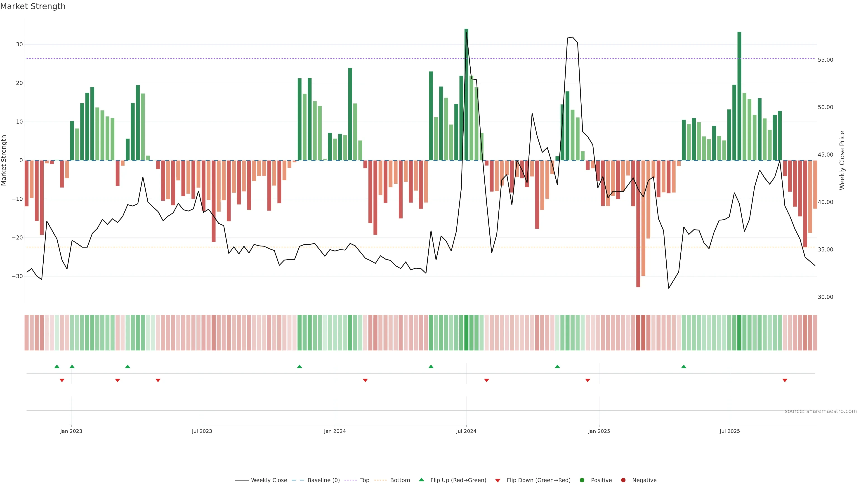Click the last red flip-down marker
Image resolution: width=868 pixels, height=488 pixels.
click(785, 380)
